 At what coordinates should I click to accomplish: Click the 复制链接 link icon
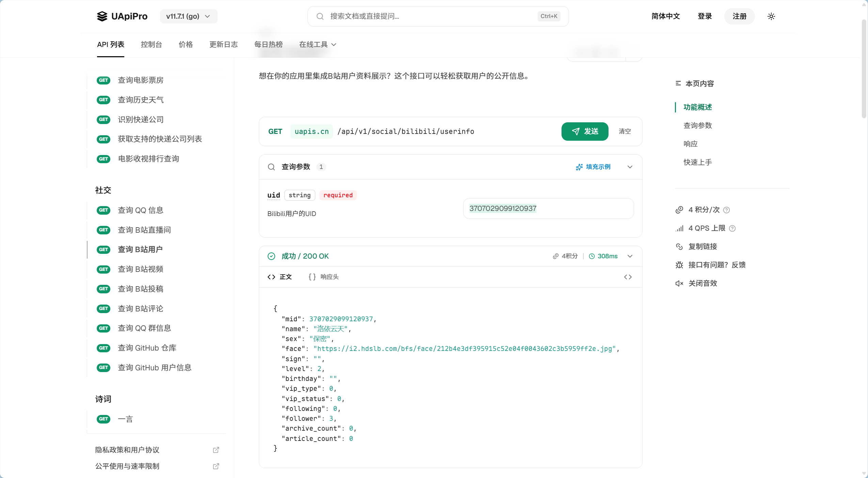(679, 247)
